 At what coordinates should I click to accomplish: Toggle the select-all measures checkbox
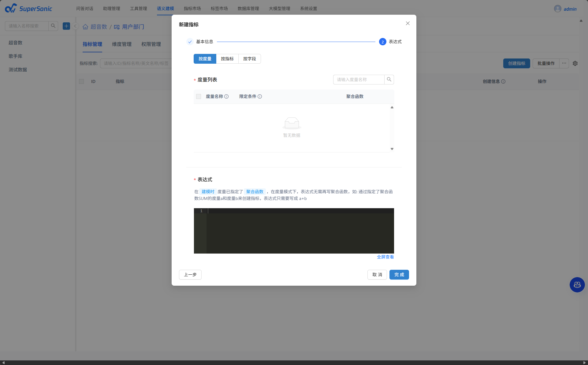coord(199,96)
